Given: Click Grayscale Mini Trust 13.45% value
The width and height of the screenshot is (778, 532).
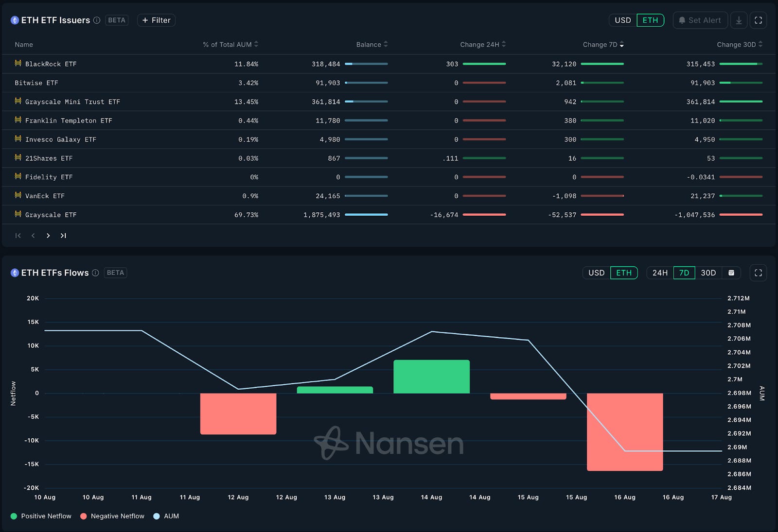Looking at the screenshot, I should pos(247,102).
